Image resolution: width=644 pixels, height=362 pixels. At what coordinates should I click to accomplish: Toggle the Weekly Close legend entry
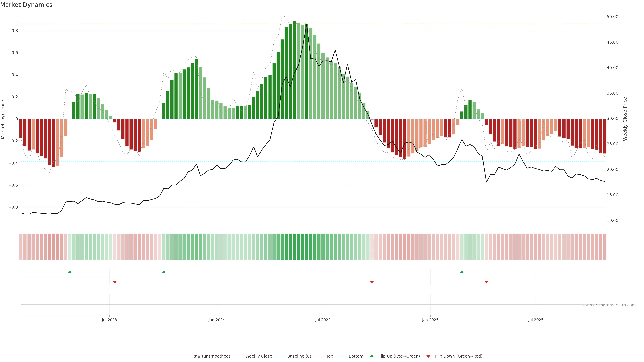tap(258, 356)
